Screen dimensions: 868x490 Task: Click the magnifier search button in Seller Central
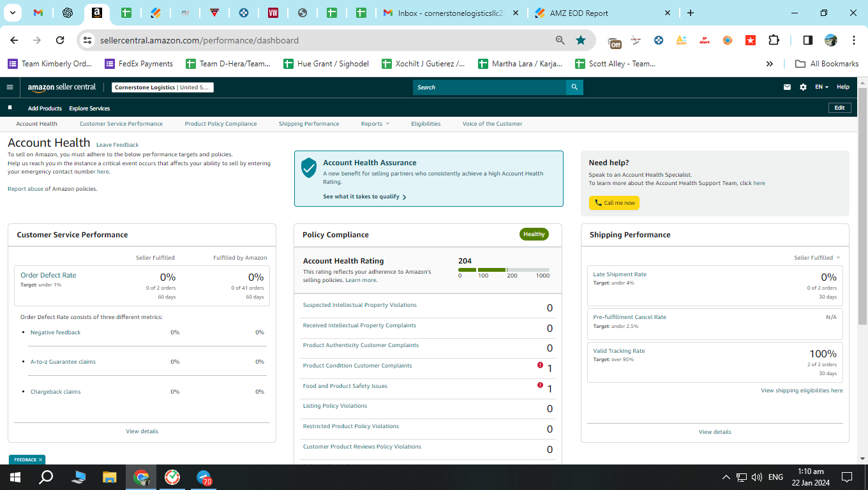point(574,87)
